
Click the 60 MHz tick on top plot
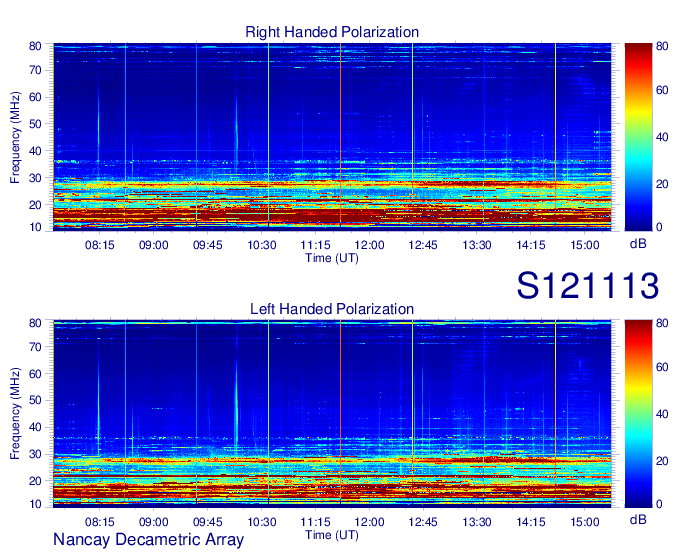click(x=35, y=97)
